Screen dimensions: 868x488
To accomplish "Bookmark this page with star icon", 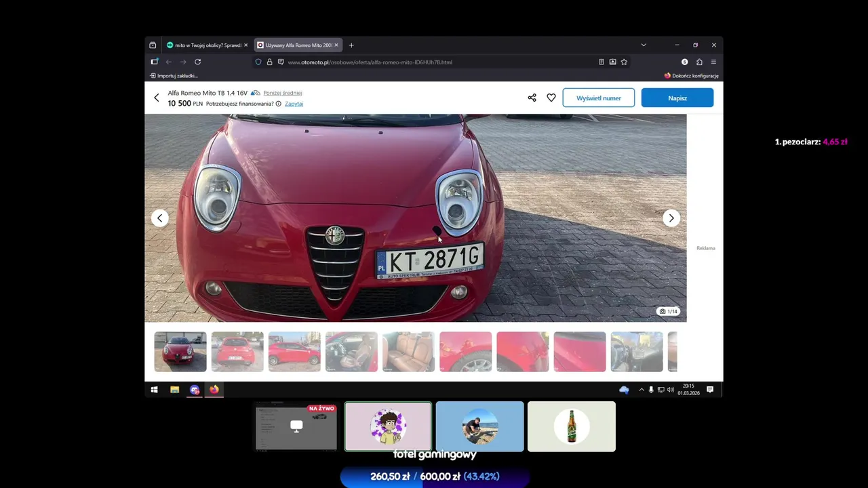I will pyautogui.click(x=624, y=62).
